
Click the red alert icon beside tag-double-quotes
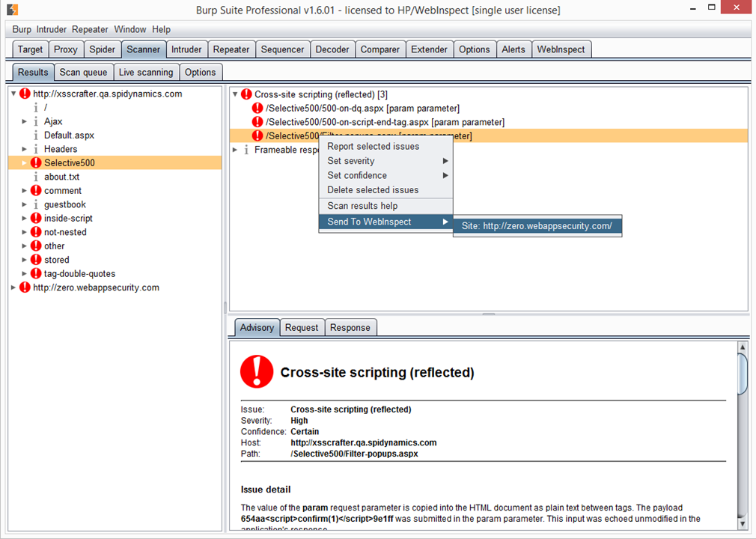point(36,273)
